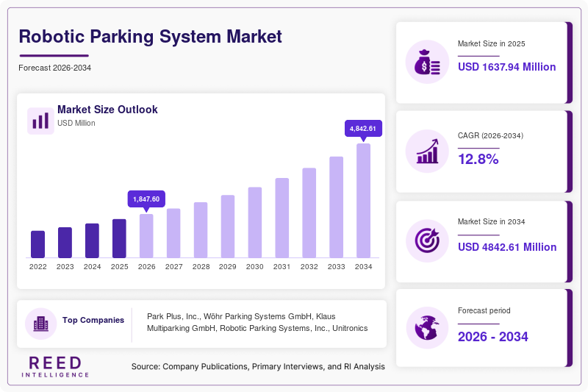Select the 2024 bar in the chart
Image resolution: width=588 pixels, height=392 pixels.
point(93,240)
